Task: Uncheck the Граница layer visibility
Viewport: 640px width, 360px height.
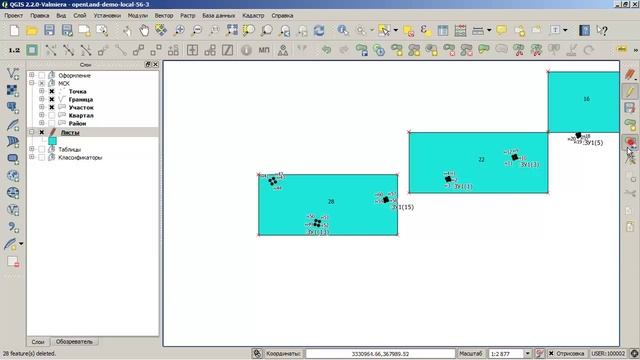Action: [51, 100]
